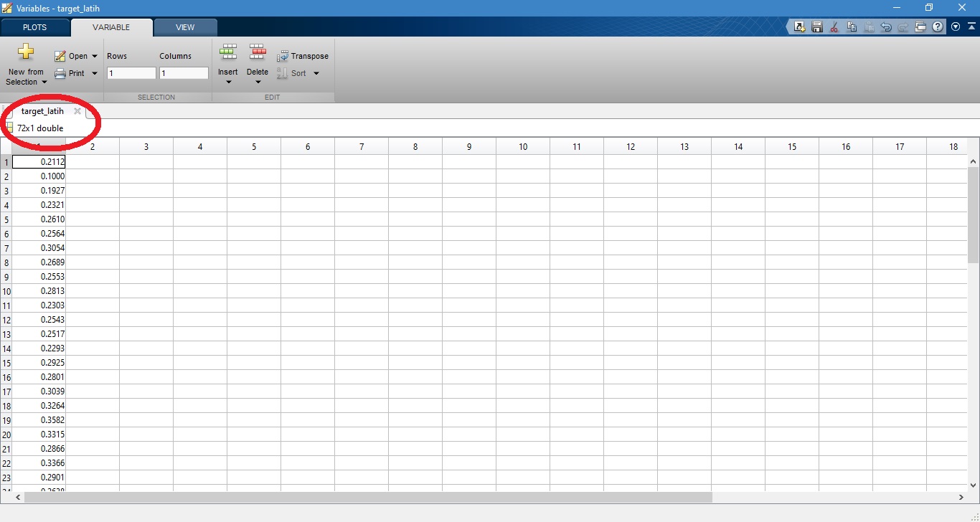Switch to the PLOTS tab
The height and width of the screenshot is (522, 980).
pyautogui.click(x=34, y=27)
